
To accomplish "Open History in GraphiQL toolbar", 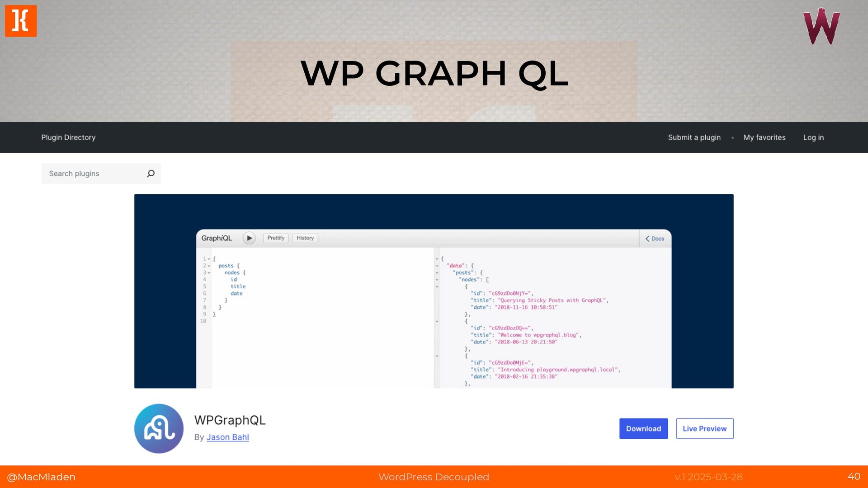I will coord(305,238).
